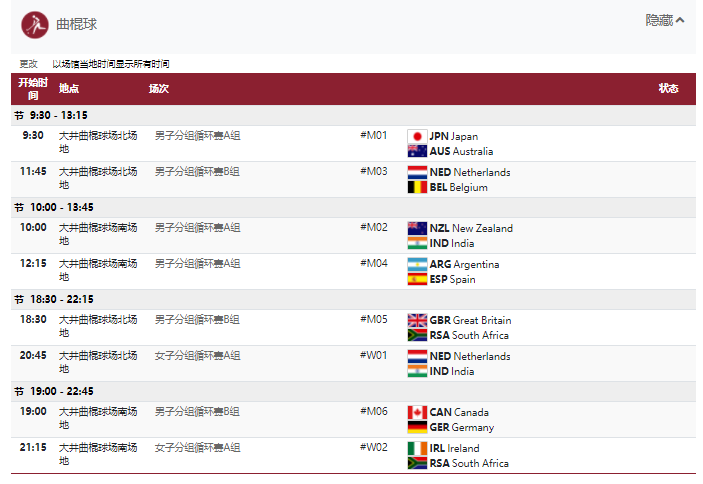
Task: Collapse the hockey section with 隐藏
Action: tap(664, 20)
